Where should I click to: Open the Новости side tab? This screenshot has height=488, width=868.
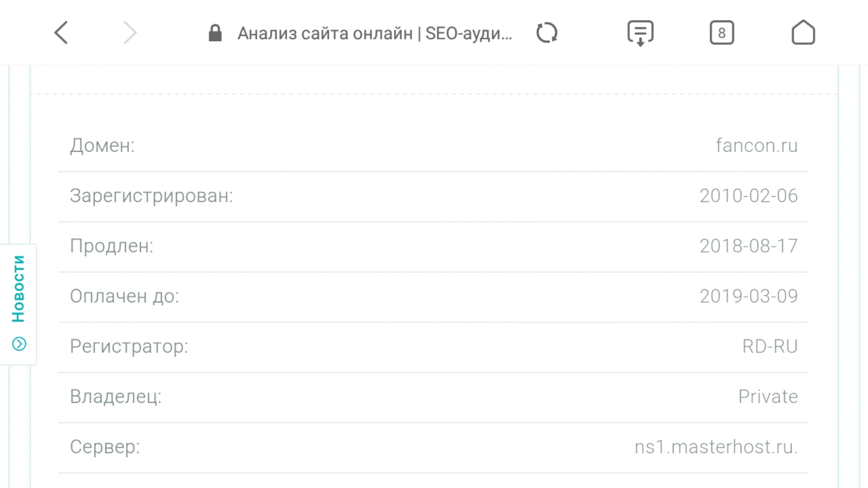click(x=19, y=289)
